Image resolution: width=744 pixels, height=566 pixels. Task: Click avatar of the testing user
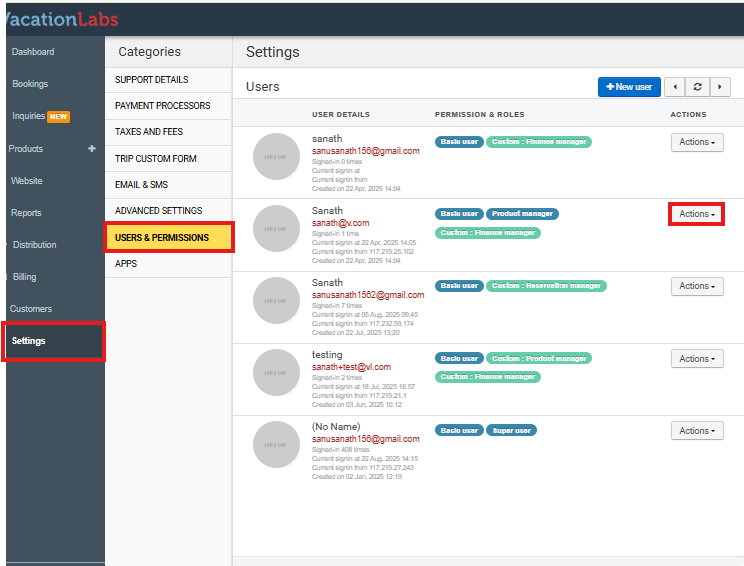277,373
